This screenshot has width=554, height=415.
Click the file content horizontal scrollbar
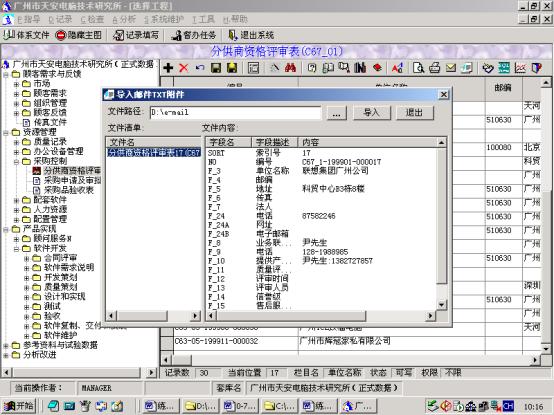pos(321,315)
